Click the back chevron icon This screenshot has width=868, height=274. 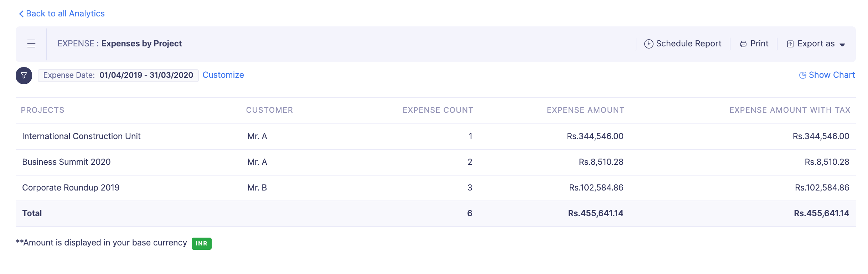pos(21,14)
